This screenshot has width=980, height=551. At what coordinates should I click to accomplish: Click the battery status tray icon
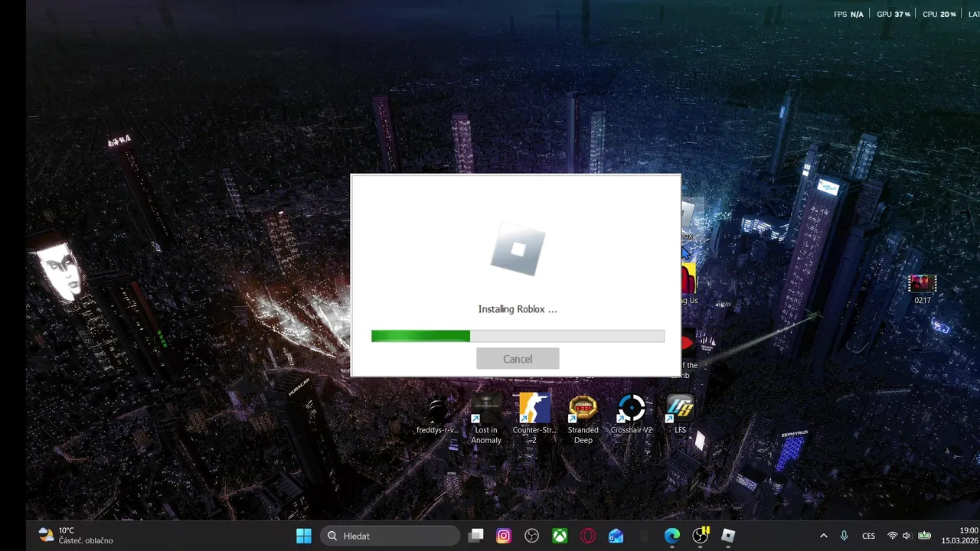[925, 536]
